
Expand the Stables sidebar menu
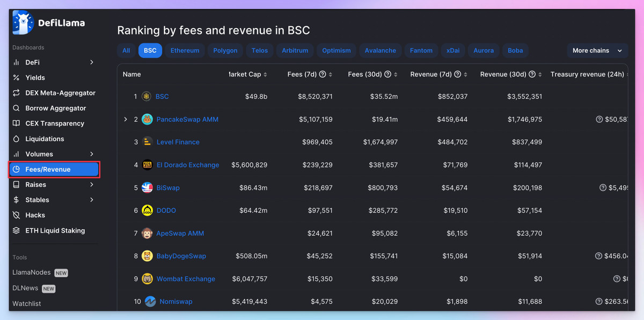tap(92, 200)
